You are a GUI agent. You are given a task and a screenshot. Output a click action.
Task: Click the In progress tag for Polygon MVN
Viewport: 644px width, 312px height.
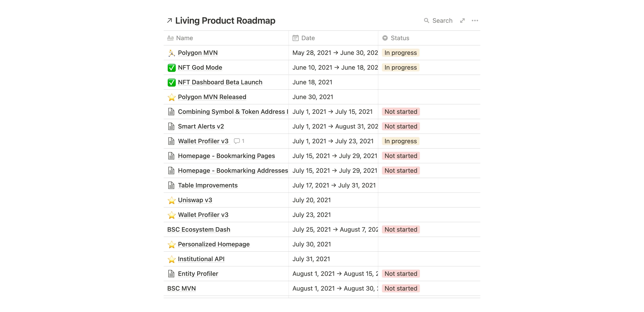(400, 53)
